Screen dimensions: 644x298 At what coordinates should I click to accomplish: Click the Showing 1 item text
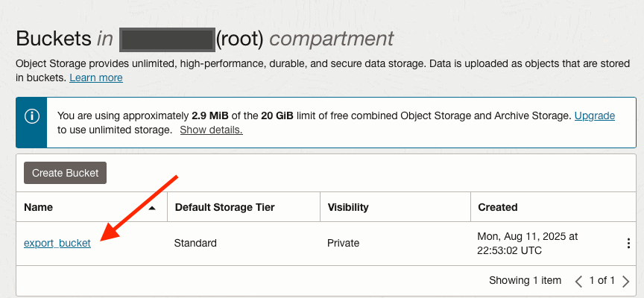tap(525, 281)
